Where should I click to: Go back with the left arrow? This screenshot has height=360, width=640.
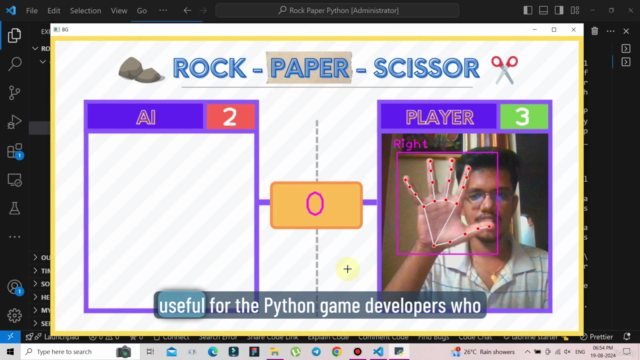pos(187,10)
